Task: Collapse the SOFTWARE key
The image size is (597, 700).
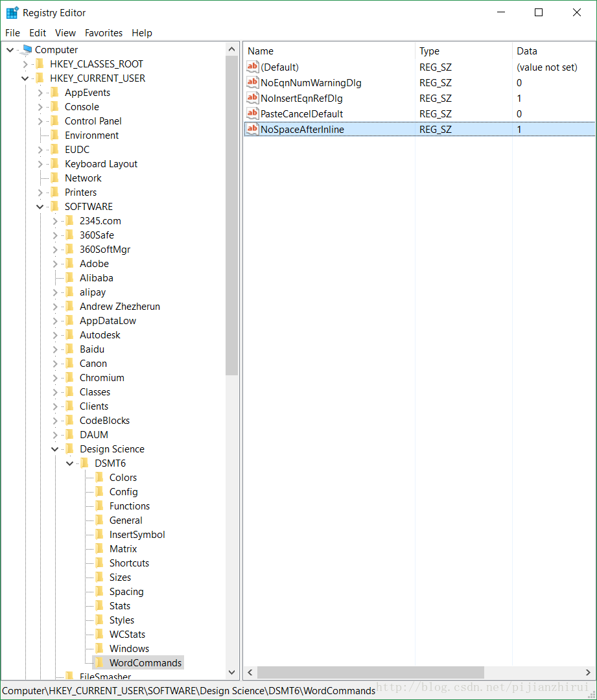Action: [x=40, y=206]
